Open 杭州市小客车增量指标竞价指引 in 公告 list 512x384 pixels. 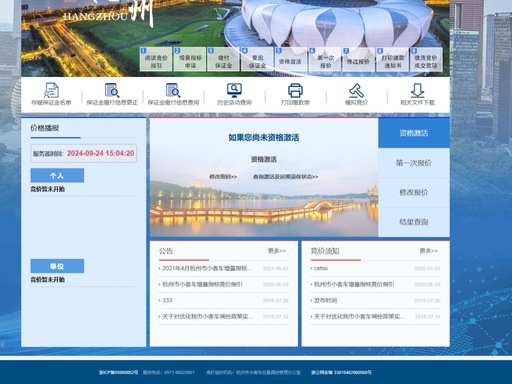coord(202,284)
